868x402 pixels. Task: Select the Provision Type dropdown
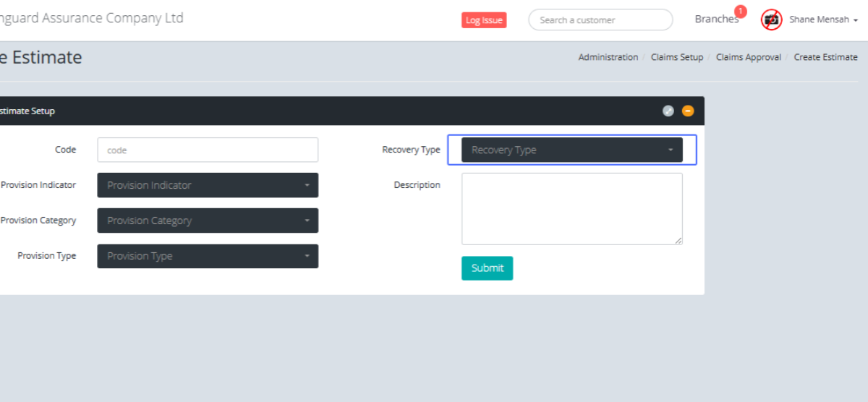click(208, 256)
